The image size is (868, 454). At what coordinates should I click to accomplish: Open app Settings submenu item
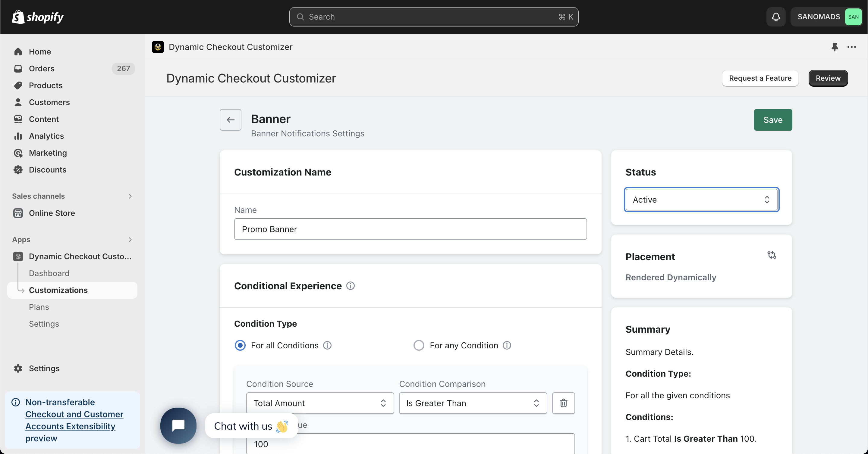44,324
